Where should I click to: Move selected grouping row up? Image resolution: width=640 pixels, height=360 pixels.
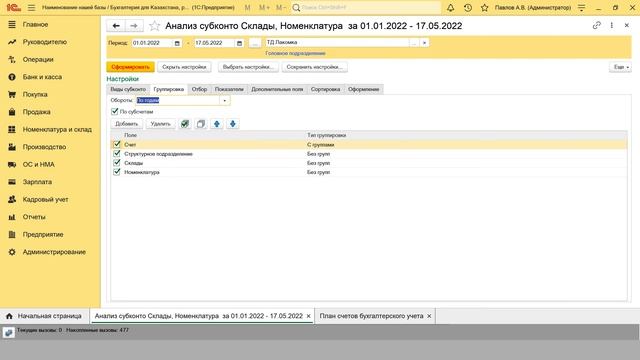[217, 124]
